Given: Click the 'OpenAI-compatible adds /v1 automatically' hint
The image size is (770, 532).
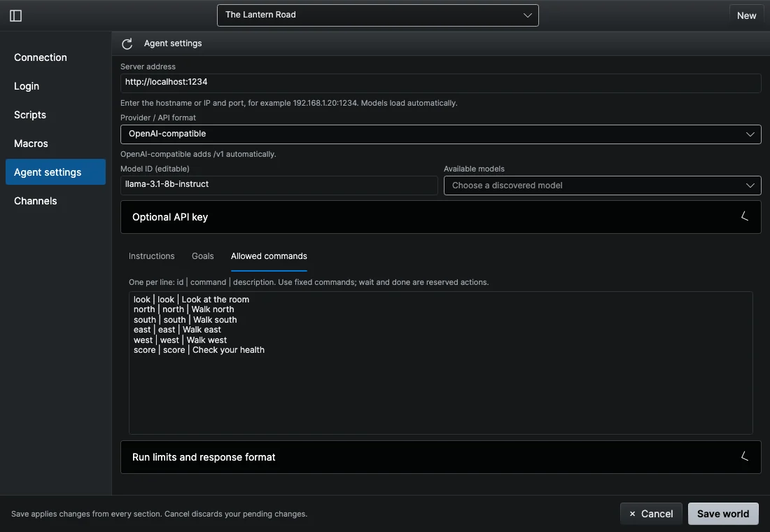Looking at the screenshot, I should (198, 154).
